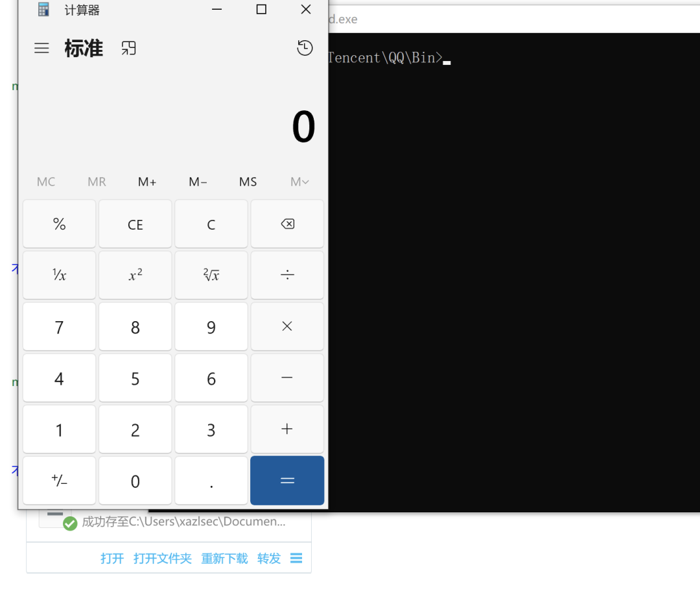Click the CE clear entry key
The width and height of the screenshot is (700, 589).
(x=135, y=224)
